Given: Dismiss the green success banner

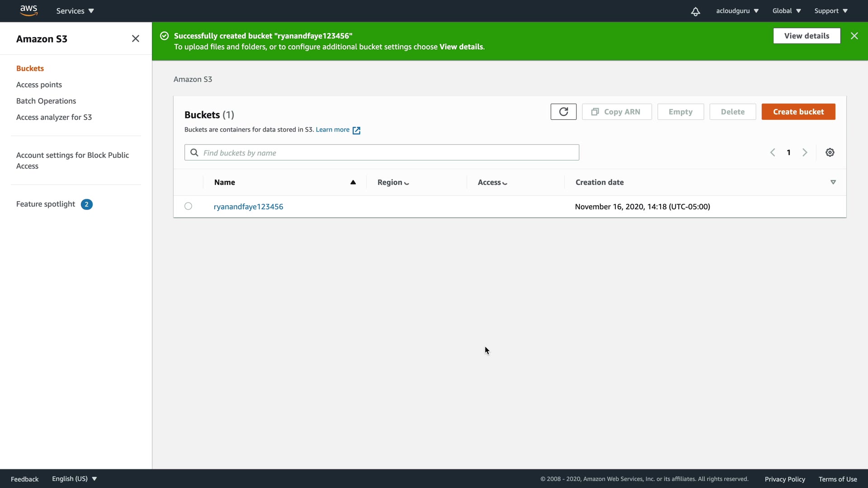Looking at the screenshot, I should pos(854,36).
